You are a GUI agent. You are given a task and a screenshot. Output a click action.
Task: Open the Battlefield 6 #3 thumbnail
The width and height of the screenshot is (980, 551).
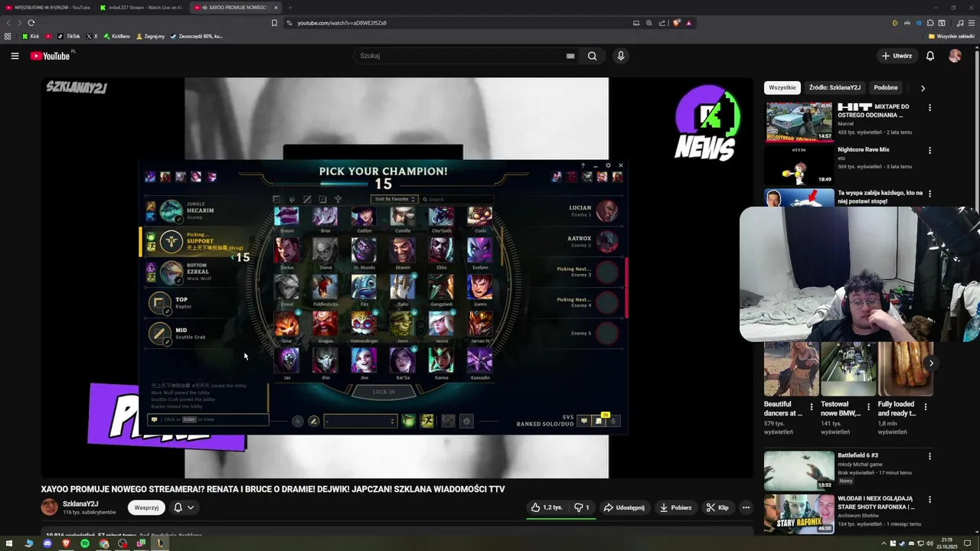(799, 470)
